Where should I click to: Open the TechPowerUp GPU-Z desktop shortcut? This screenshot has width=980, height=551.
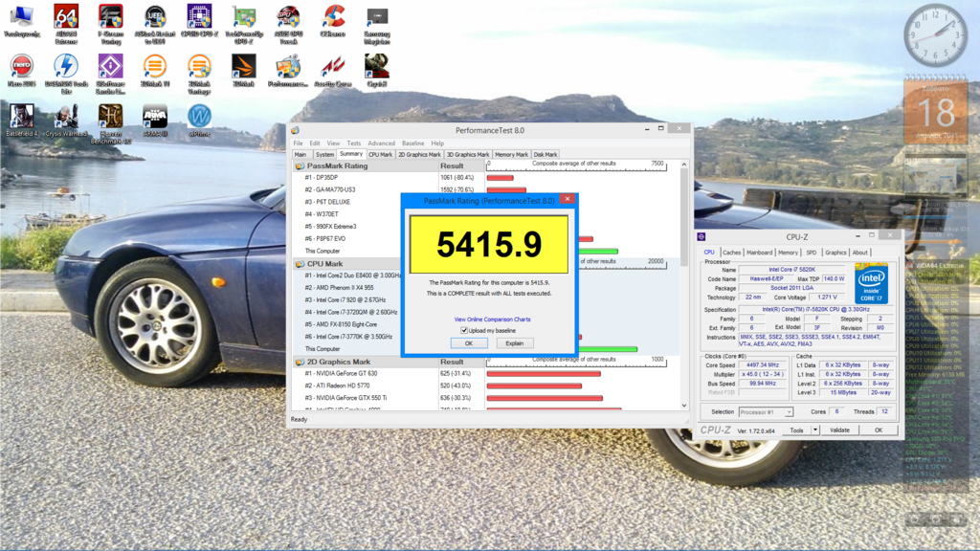[x=244, y=24]
